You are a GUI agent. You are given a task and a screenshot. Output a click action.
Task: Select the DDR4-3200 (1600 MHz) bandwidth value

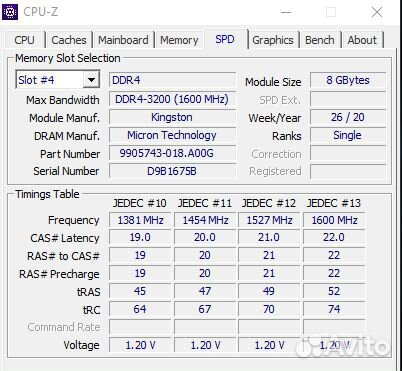(x=172, y=99)
